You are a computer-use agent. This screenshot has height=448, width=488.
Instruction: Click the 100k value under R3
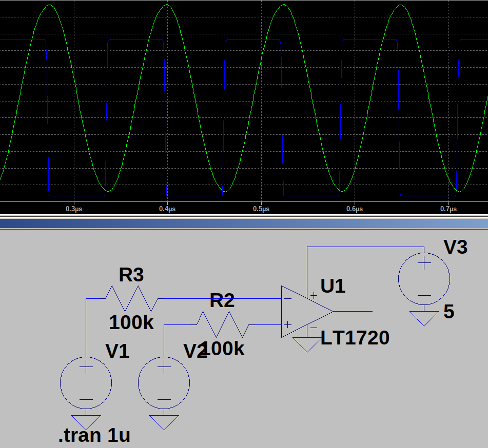(131, 322)
